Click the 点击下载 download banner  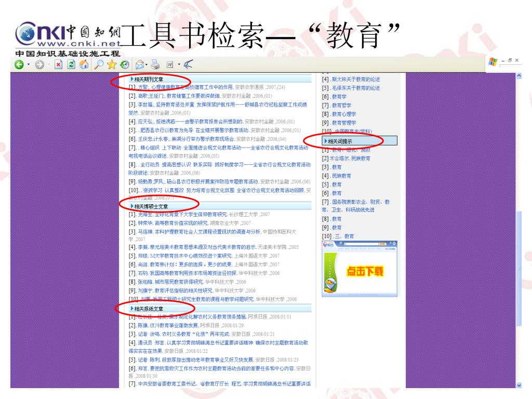(360, 269)
